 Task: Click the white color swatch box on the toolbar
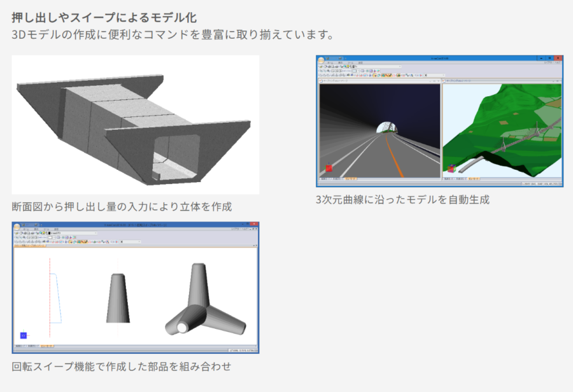[x=50, y=237]
